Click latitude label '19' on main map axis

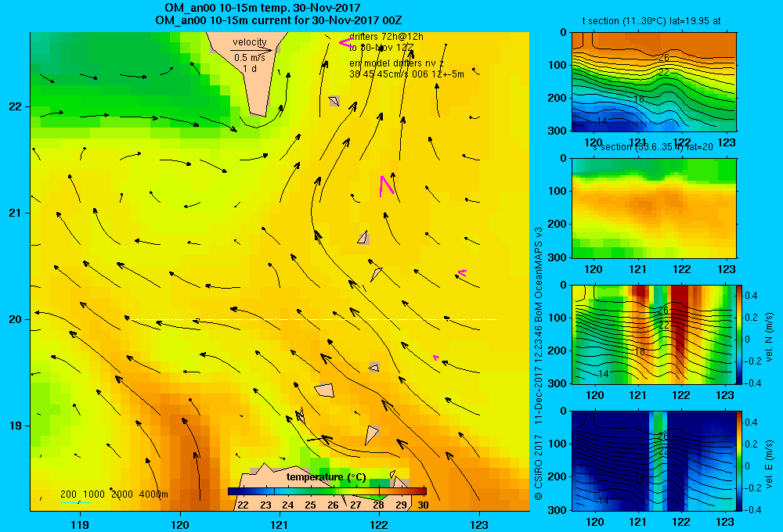15,426
